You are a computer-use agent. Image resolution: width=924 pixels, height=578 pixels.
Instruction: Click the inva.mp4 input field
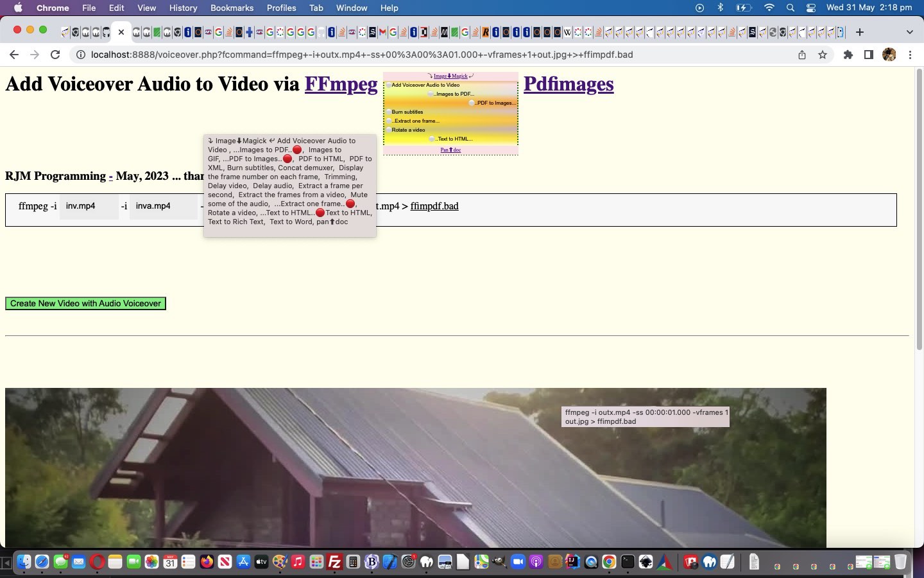point(164,206)
